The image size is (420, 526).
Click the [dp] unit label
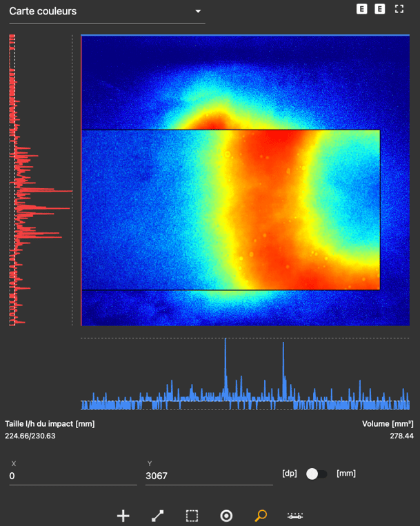click(290, 474)
